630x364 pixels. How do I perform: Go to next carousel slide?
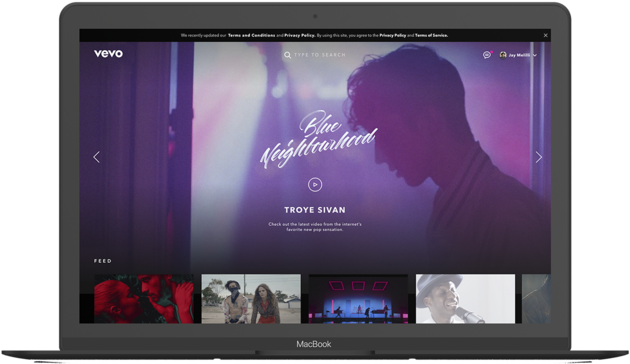(x=538, y=157)
